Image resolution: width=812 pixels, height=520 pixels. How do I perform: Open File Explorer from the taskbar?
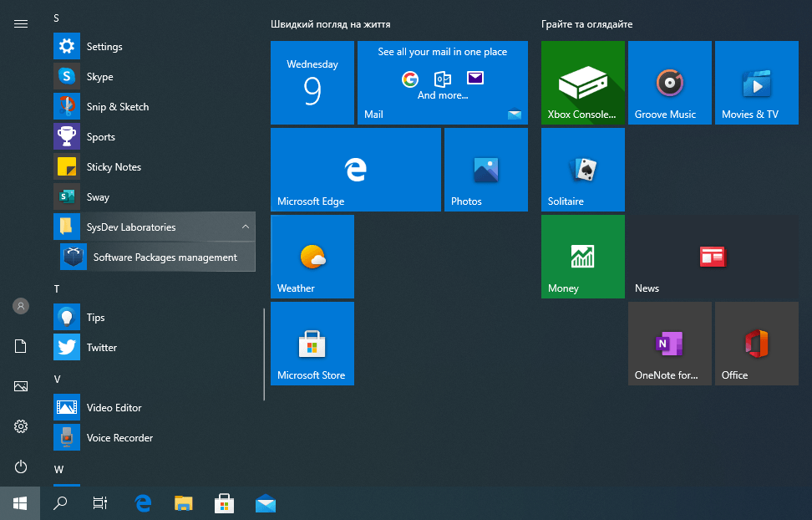pyautogui.click(x=183, y=503)
